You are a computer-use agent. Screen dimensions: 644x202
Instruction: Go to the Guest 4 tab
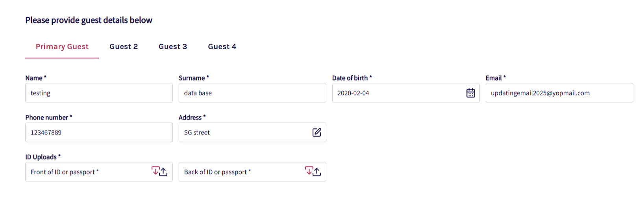pos(222,47)
